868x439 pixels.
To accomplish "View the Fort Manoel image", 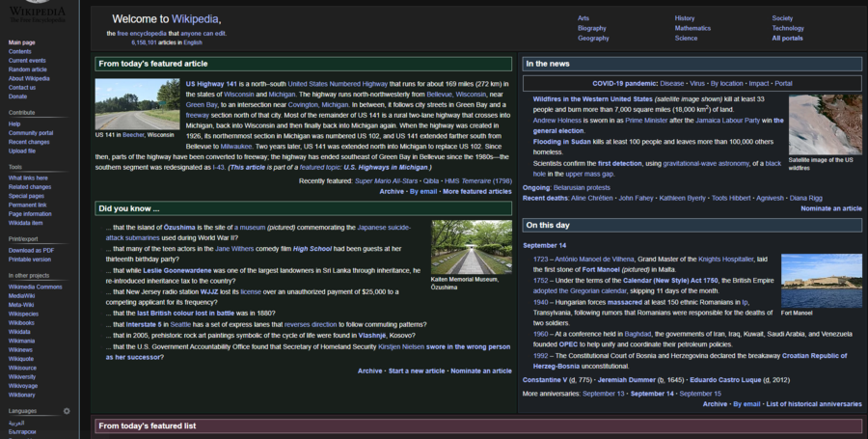I will [x=821, y=280].
